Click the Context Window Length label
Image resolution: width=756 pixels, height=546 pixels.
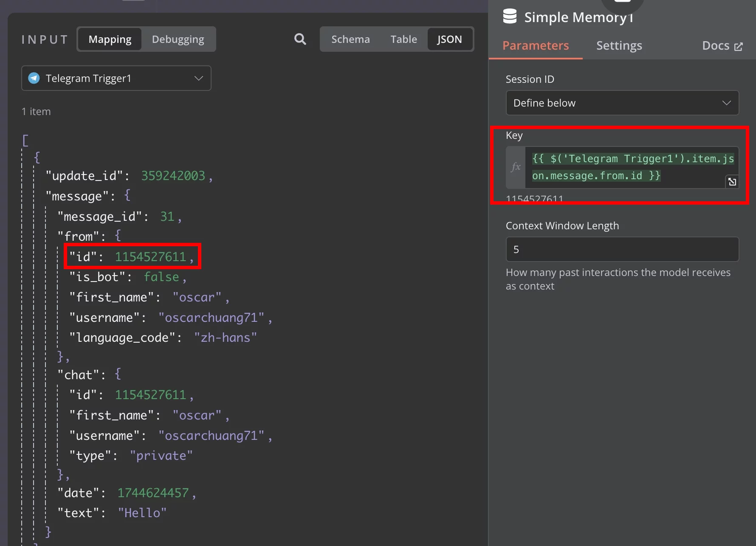(562, 225)
